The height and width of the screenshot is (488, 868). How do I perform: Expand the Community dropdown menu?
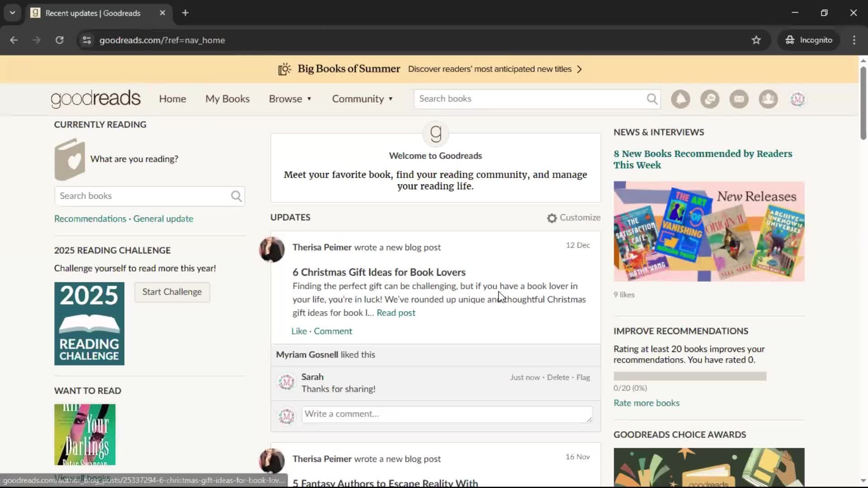click(363, 99)
